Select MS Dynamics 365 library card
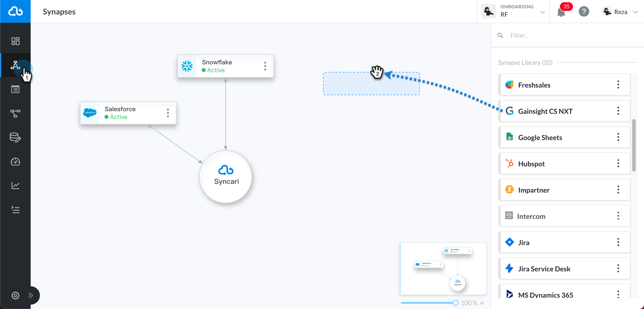Screen dimensions: 644x309 (x=564, y=291)
